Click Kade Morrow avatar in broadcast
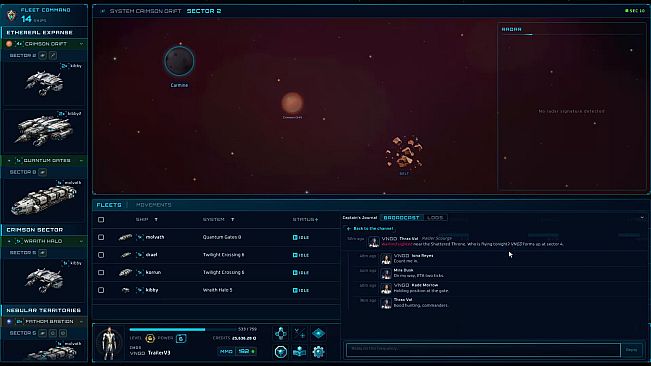The height and width of the screenshot is (366, 651). pos(386,288)
